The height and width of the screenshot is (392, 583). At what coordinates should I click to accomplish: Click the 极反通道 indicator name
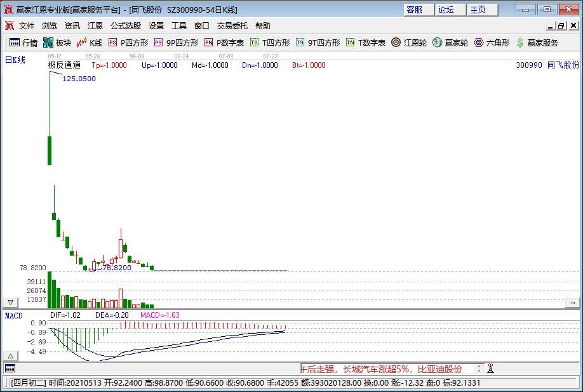64,65
